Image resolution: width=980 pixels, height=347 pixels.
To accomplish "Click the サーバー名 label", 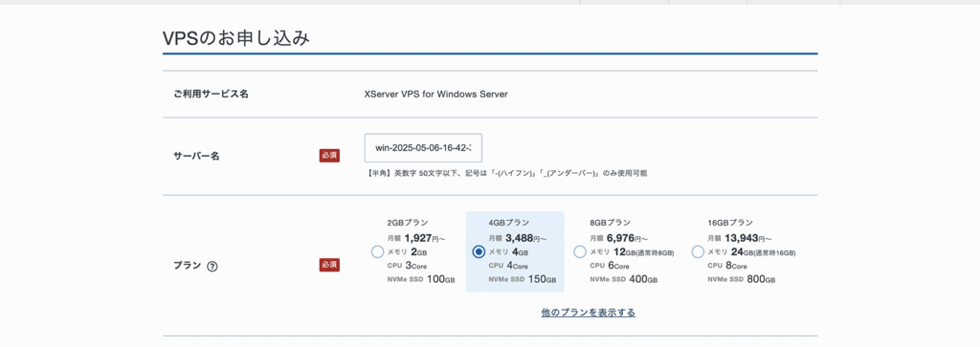I will [196, 156].
